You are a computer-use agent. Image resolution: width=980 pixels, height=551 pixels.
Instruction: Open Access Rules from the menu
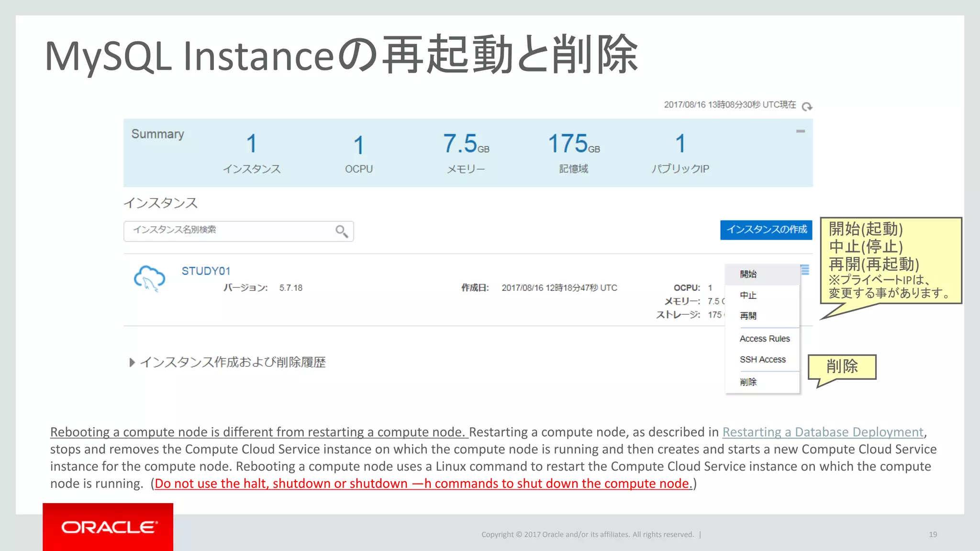[764, 339]
